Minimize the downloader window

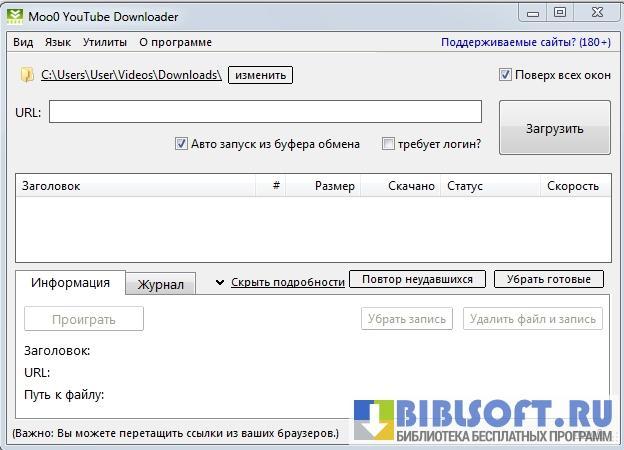(530, 12)
